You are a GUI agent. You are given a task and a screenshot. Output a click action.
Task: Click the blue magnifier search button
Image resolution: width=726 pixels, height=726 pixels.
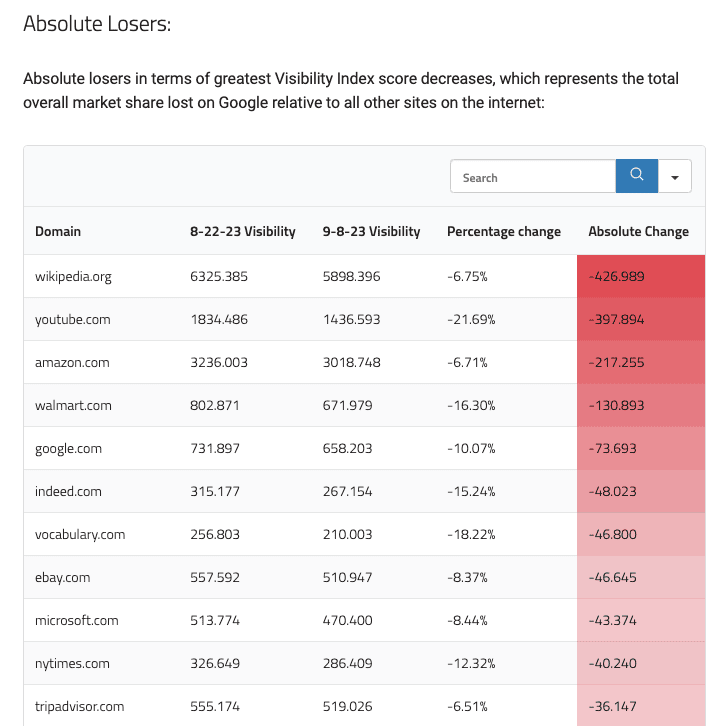pos(637,176)
